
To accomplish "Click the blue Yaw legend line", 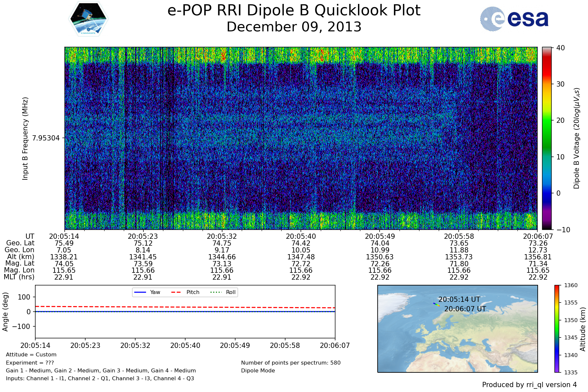I will 140,292.
